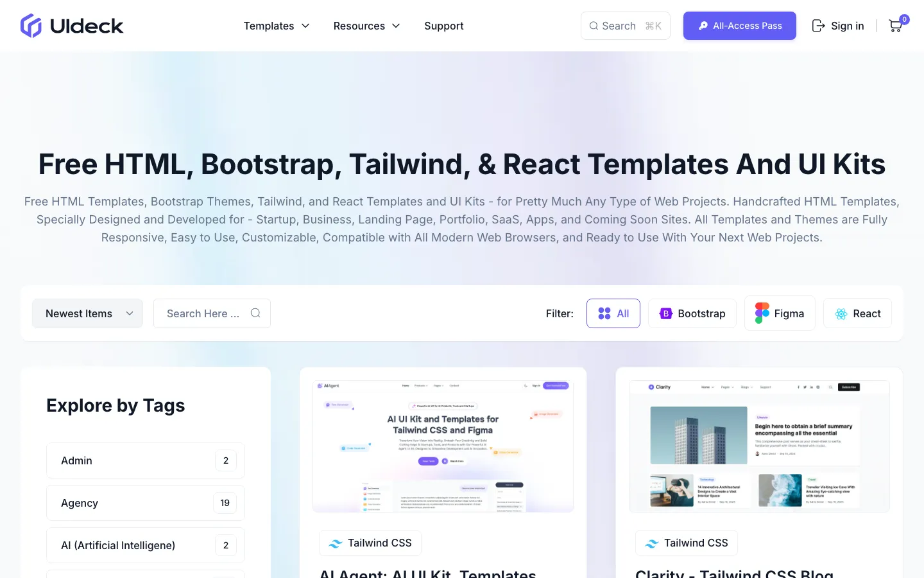
Task: Click Tailwind icon on Clarity card
Action: [x=652, y=543]
